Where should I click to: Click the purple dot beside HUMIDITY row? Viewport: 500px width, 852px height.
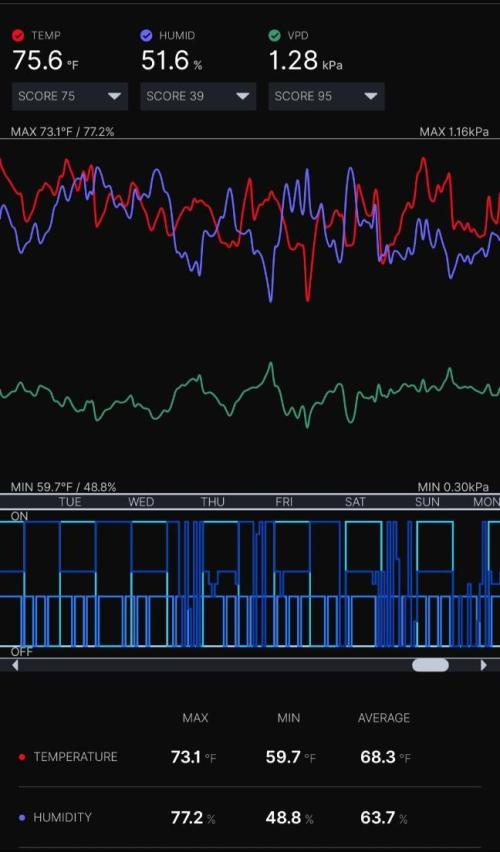point(22,817)
